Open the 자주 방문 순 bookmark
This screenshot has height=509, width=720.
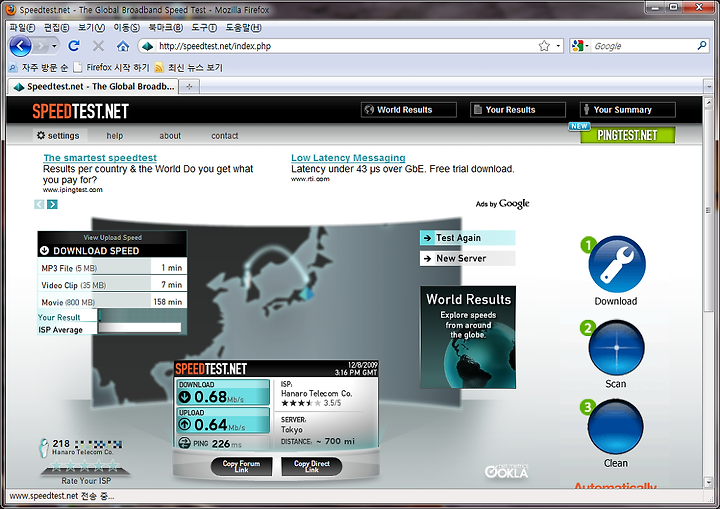click(39, 68)
